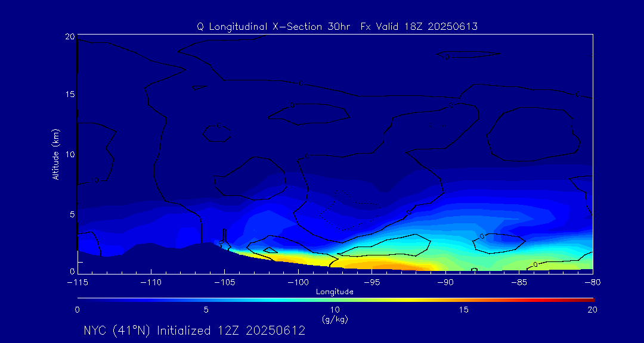Click the dotted contour near -97 longitude
Image resolution: width=644 pixels, height=343 pixels.
pos(349,210)
